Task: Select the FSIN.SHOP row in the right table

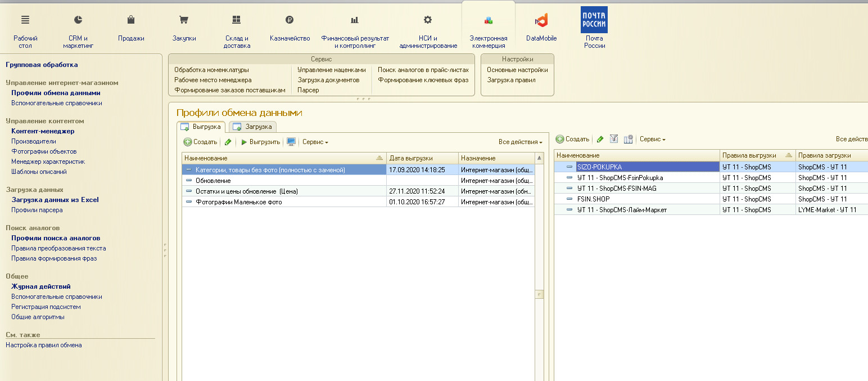Action: [x=593, y=199]
